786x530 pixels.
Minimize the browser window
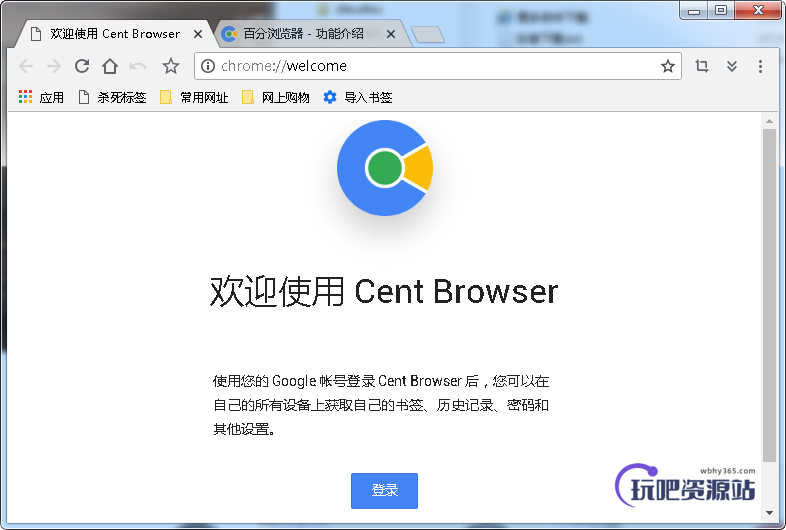[x=694, y=11]
